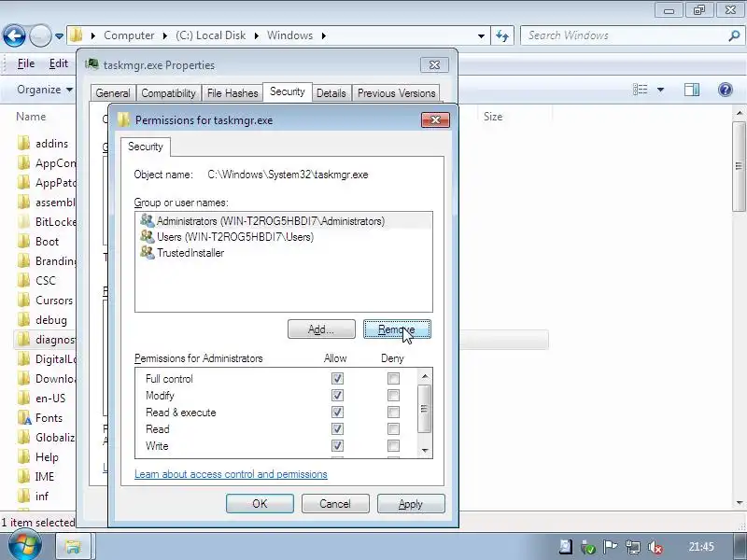747x560 pixels.
Task: Select the Help folder icon
Action: (x=23, y=456)
